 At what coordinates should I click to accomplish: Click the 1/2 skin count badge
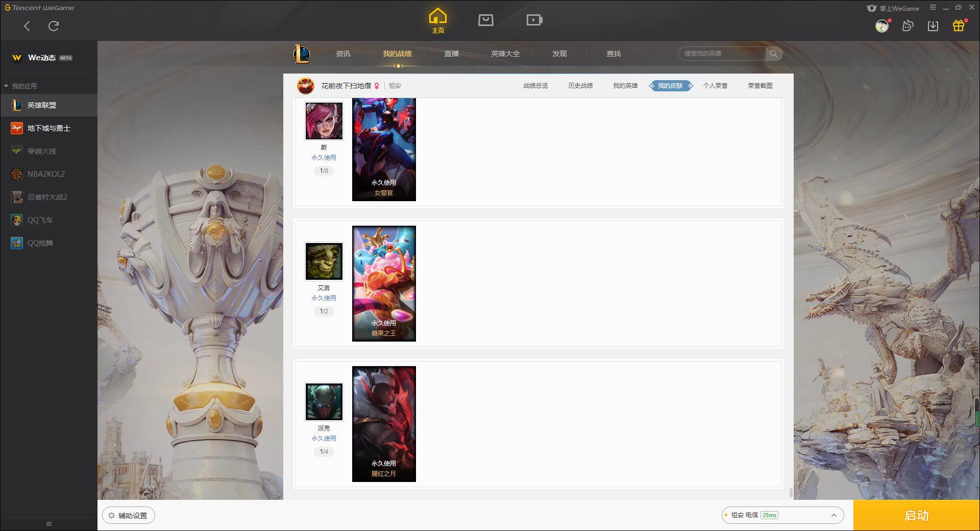(324, 311)
